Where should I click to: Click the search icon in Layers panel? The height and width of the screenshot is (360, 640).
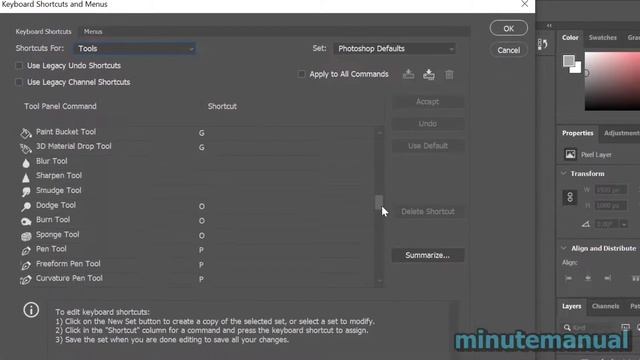tap(567, 327)
